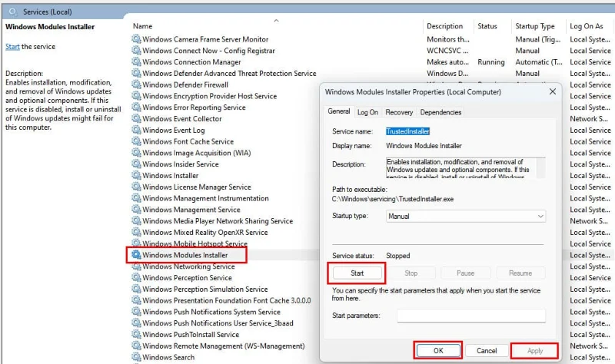Click Running status of Windows Connection Manager
The height and width of the screenshot is (364, 615).
coord(490,62)
